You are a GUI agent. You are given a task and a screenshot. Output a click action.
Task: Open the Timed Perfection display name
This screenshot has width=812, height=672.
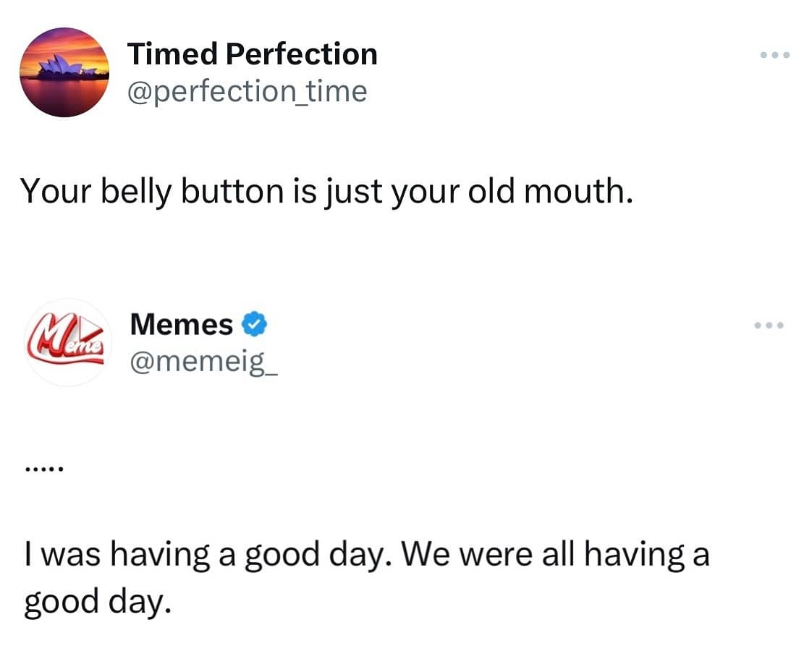[252, 54]
